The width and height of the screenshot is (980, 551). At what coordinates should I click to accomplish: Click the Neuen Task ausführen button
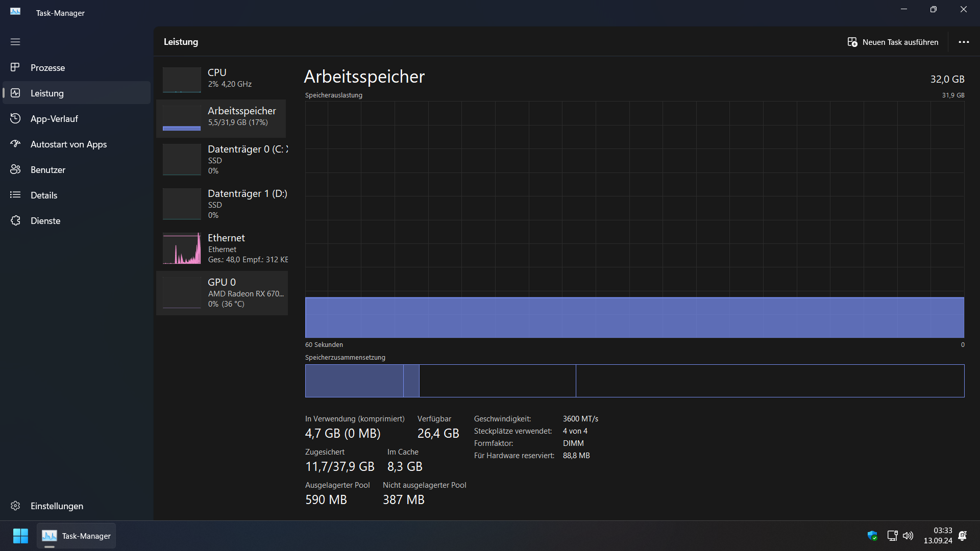(x=893, y=42)
